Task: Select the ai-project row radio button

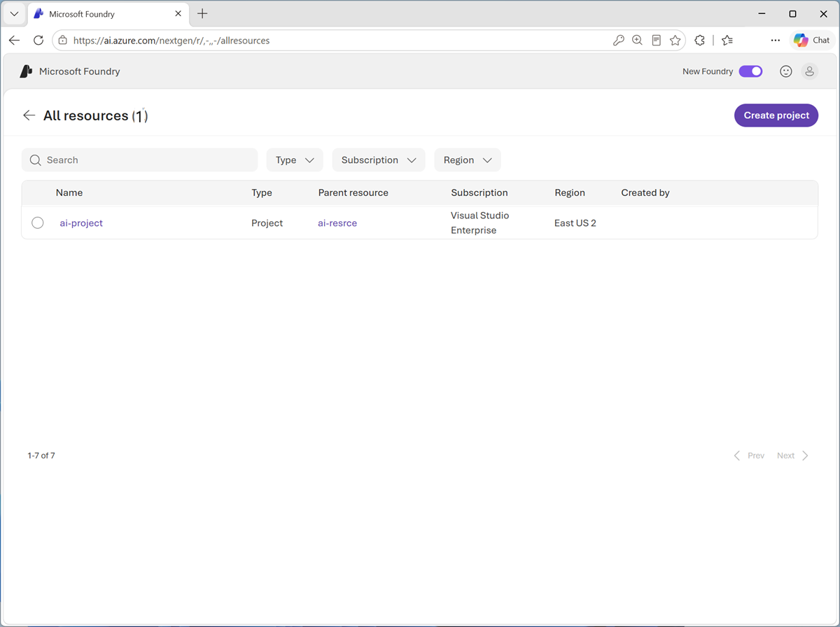Action: click(38, 223)
